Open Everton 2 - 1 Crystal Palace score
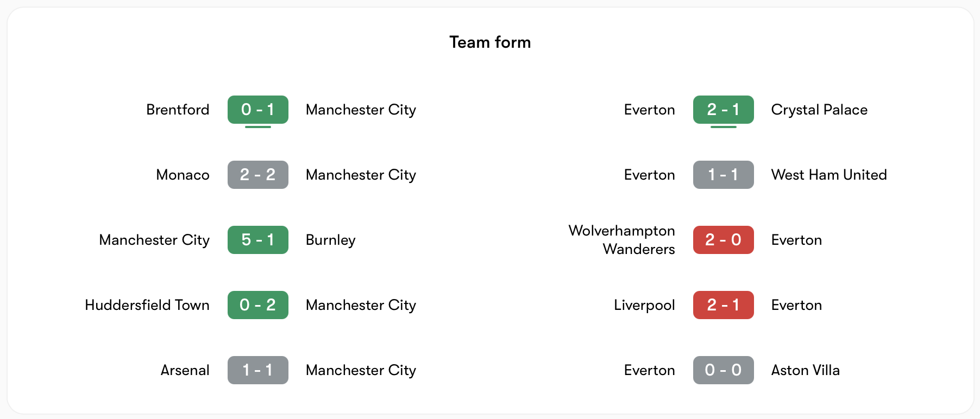This screenshot has height=419, width=980. [x=723, y=110]
